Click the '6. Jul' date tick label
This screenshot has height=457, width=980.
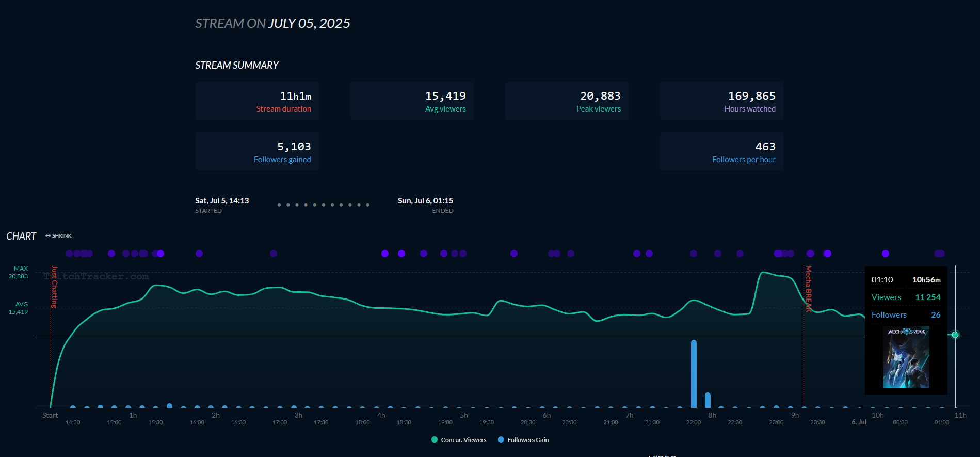[859, 422]
